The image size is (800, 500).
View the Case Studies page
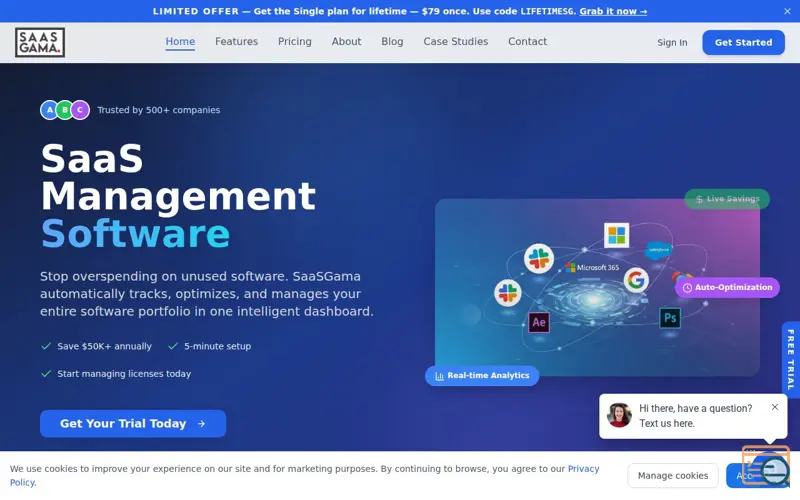pos(456,41)
